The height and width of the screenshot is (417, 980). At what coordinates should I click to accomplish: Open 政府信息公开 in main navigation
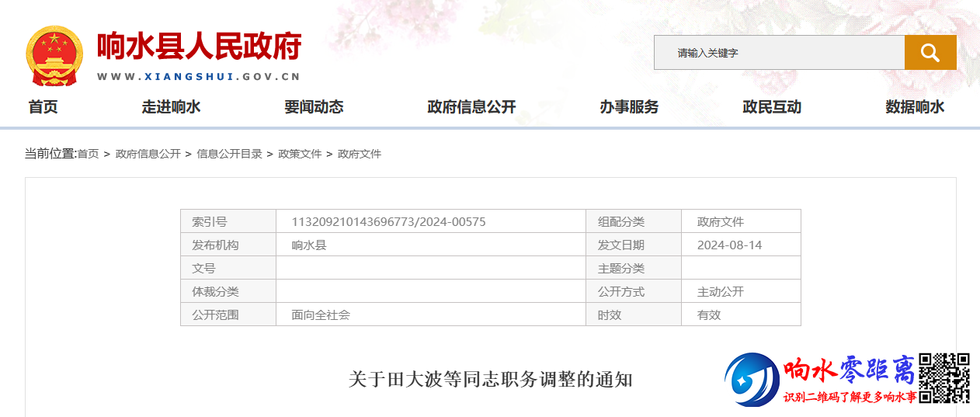(471, 107)
